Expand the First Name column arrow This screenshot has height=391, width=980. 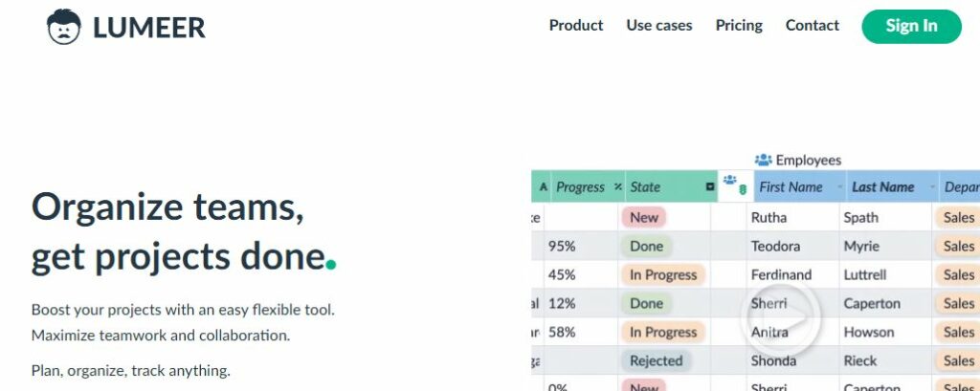(838, 186)
